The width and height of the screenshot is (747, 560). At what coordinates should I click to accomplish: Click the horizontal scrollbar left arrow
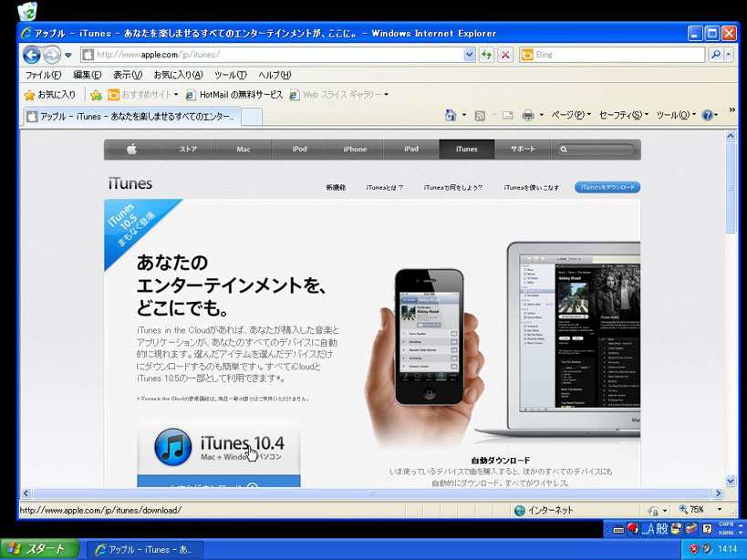point(26,493)
